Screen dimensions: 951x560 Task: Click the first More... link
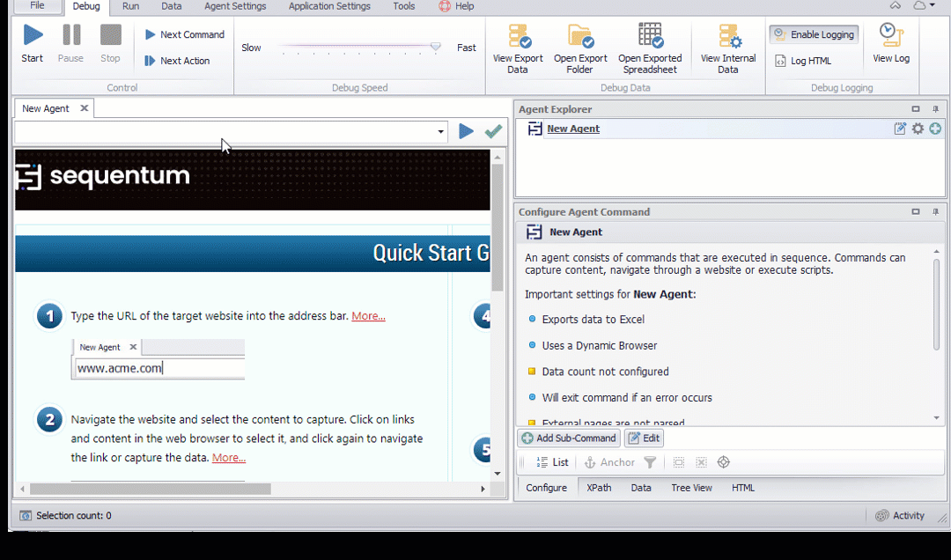tap(368, 316)
